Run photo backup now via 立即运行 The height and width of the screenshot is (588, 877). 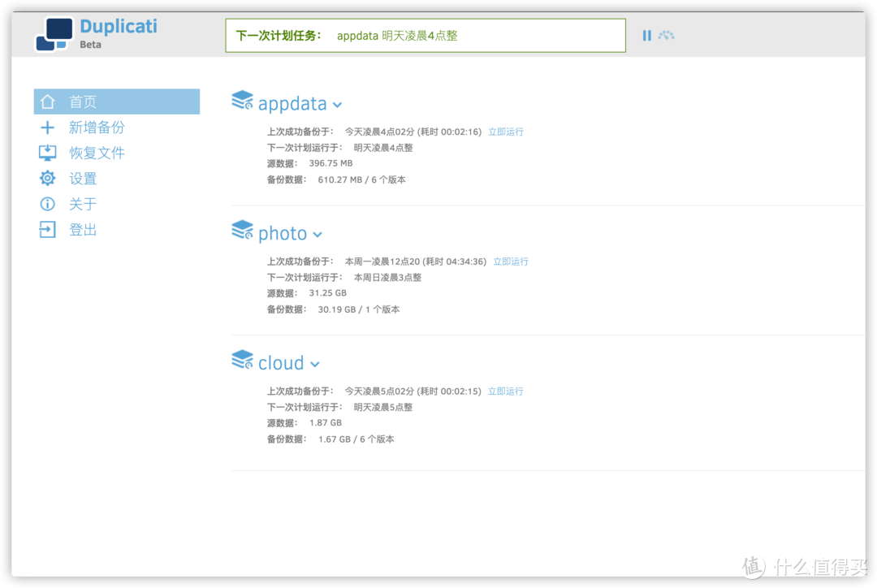[x=510, y=262]
